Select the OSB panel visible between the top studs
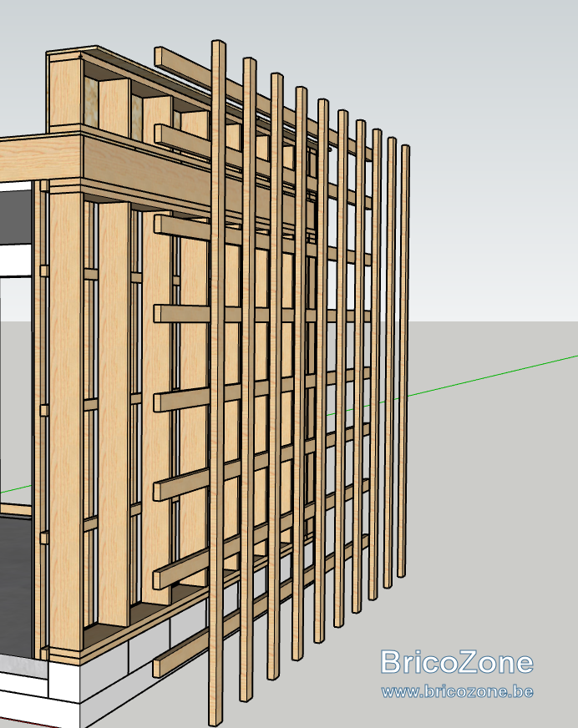 tap(91, 101)
